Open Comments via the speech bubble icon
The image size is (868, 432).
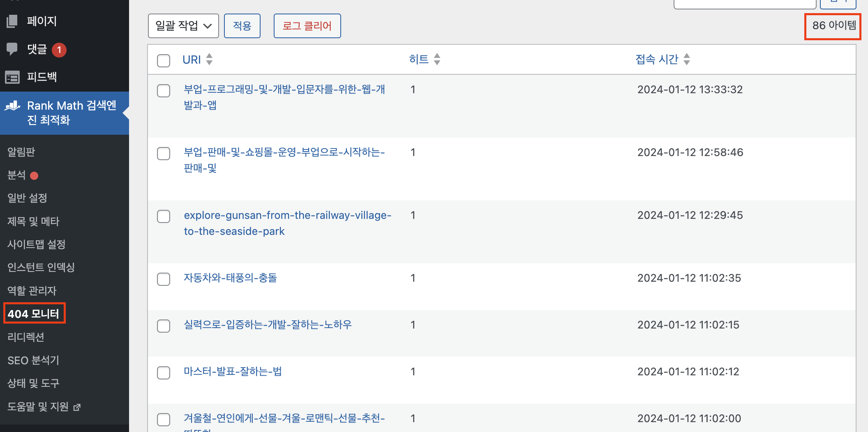pos(12,49)
